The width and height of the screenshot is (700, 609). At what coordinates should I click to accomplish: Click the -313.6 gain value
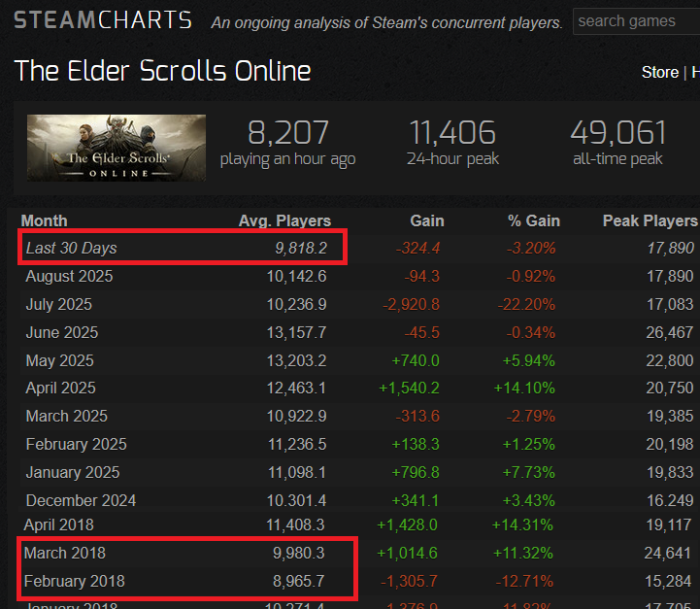pyautogui.click(x=417, y=416)
